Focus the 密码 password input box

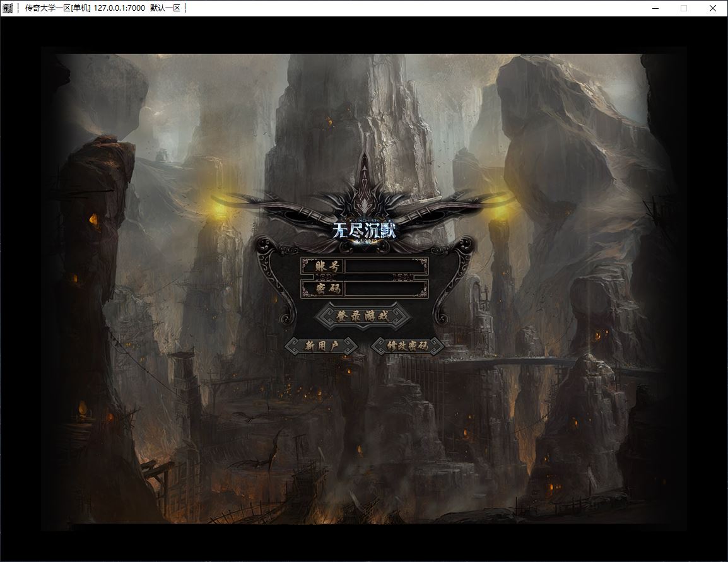tap(385, 290)
